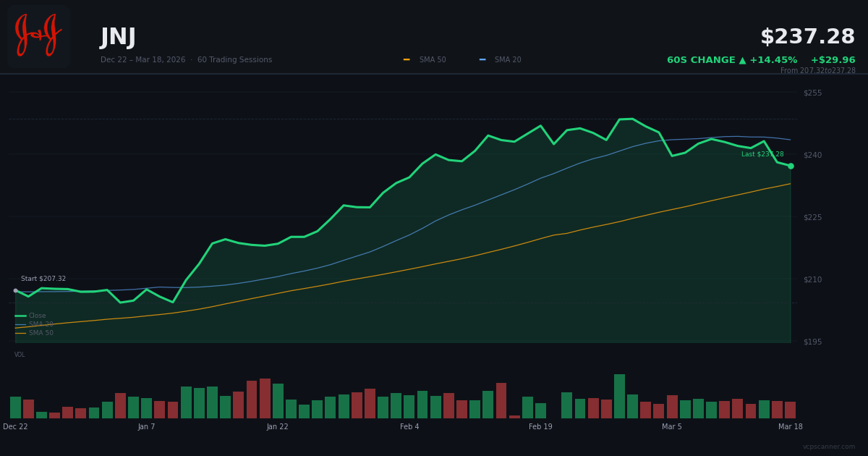Click the Close entry in chart legend

point(30,316)
